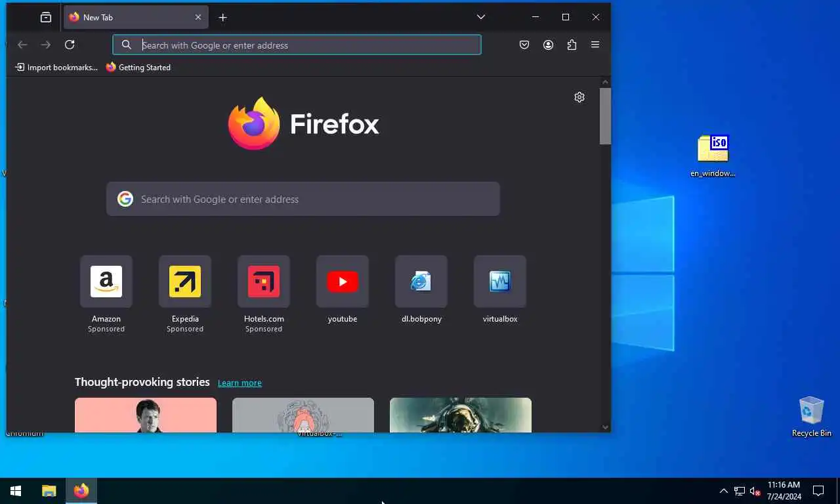
Task: Click the muted volume tray icon
Action: [755, 491]
